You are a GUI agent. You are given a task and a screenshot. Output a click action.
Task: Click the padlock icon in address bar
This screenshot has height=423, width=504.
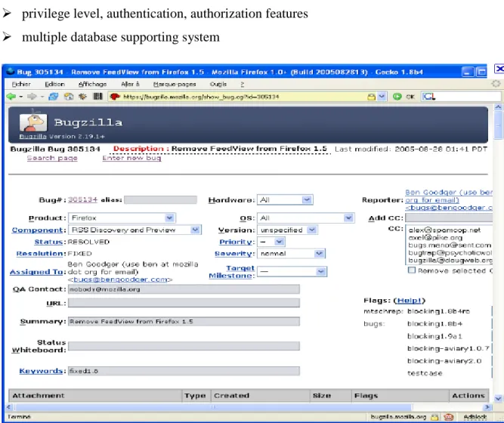pyautogui.click(x=371, y=97)
